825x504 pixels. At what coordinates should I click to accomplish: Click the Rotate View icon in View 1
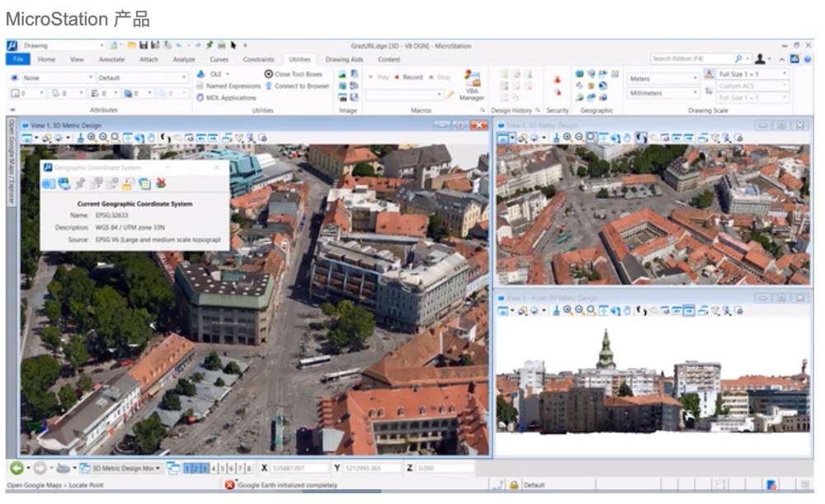coord(139,138)
